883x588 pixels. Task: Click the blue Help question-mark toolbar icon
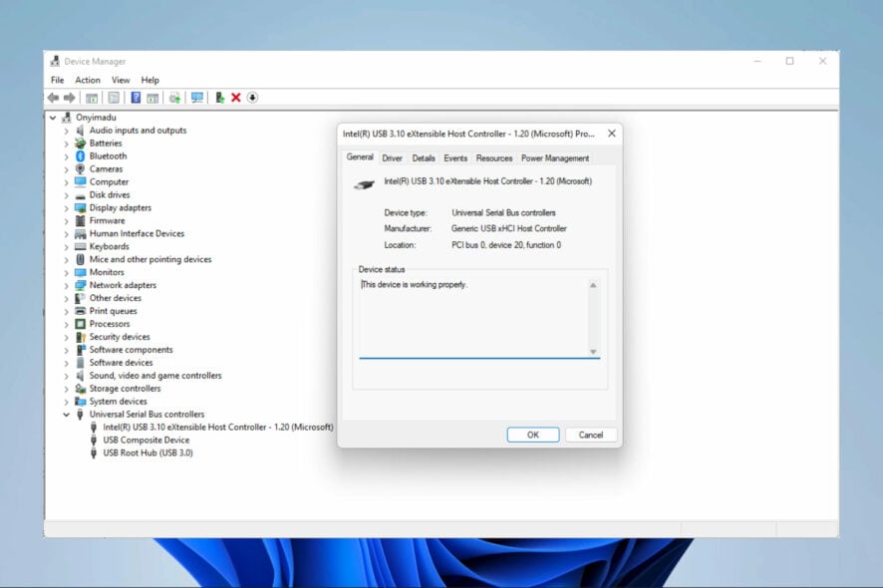136,98
